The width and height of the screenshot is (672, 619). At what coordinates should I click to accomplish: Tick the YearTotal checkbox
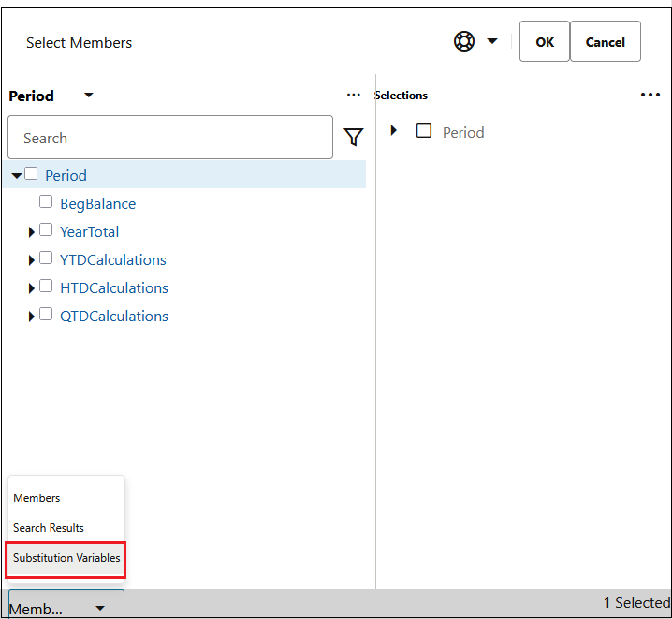46,229
